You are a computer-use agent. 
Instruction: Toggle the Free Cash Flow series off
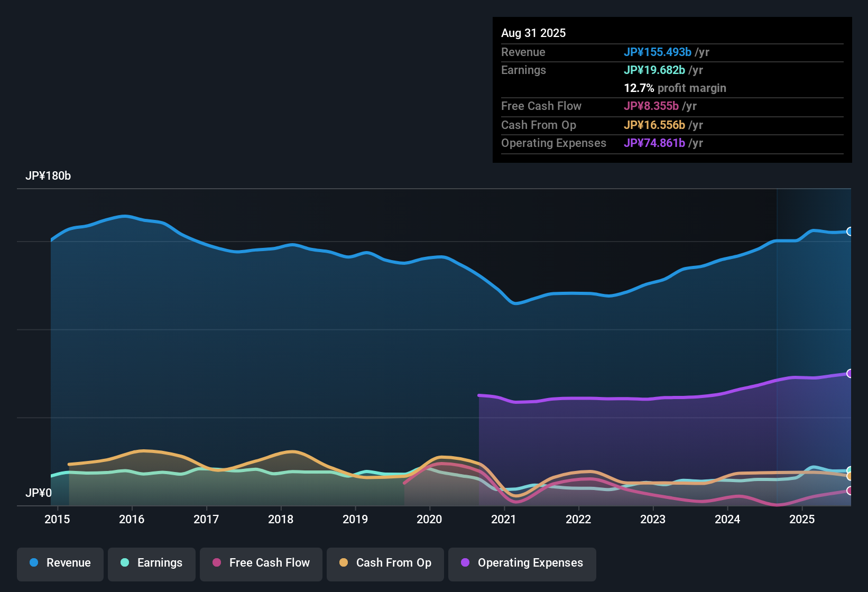coord(261,563)
